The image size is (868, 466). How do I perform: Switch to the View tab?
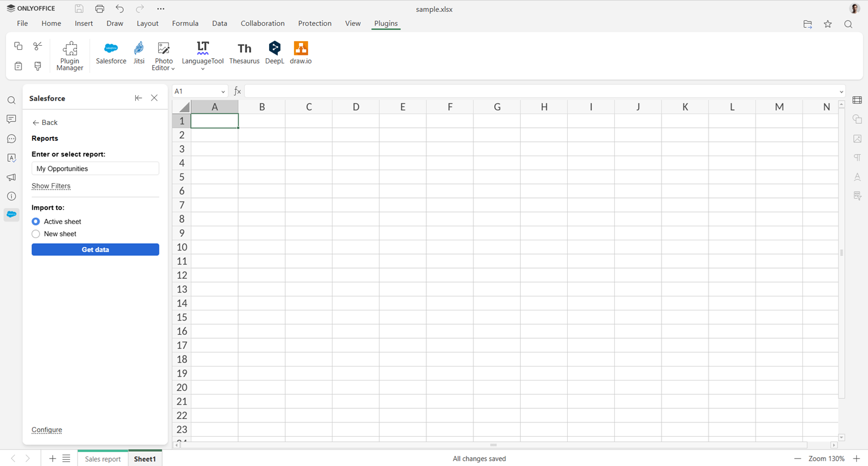[353, 23]
